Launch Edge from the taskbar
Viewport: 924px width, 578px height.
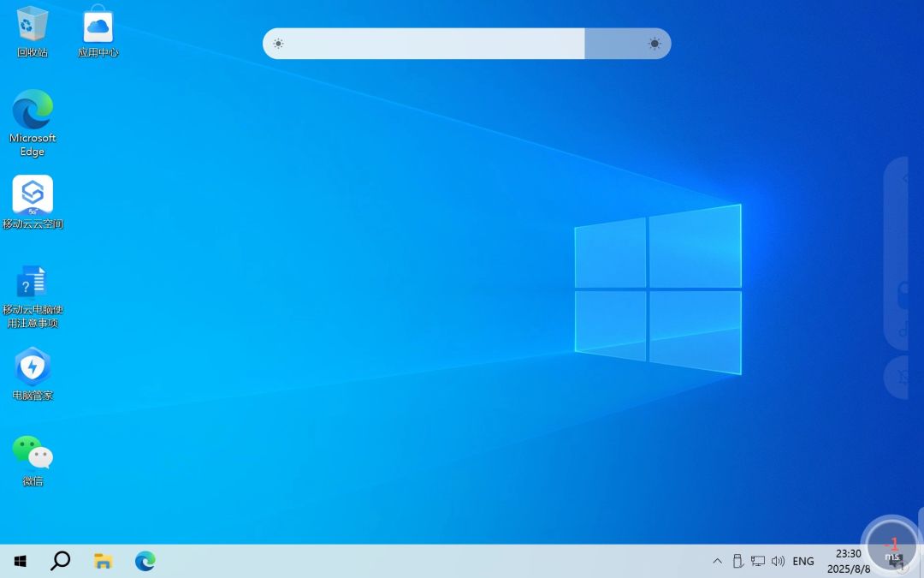145,561
